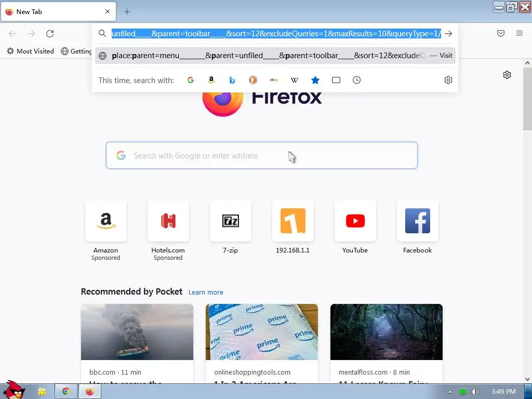Click the page scrollbar down arrow

tap(527, 379)
